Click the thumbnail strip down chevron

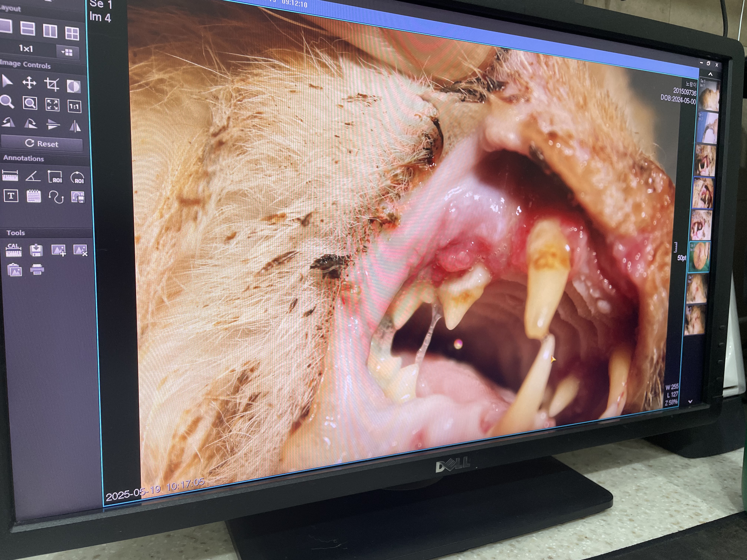tap(690, 402)
